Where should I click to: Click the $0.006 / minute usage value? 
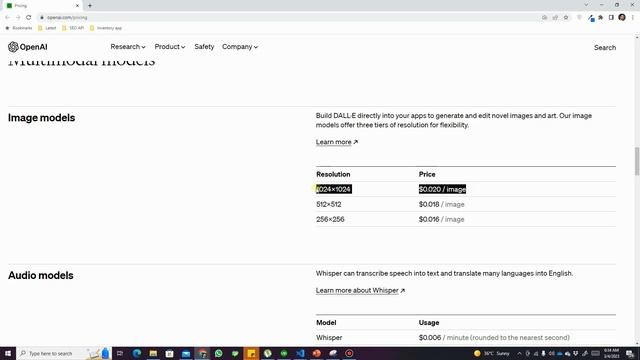[494, 338]
